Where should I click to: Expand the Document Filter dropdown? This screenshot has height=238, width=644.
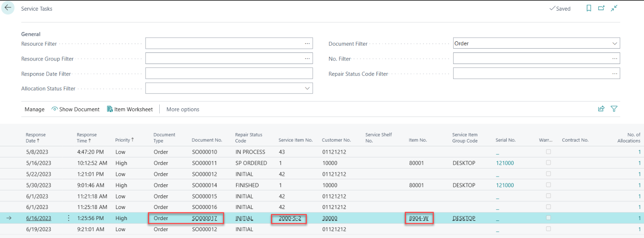(614, 44)
